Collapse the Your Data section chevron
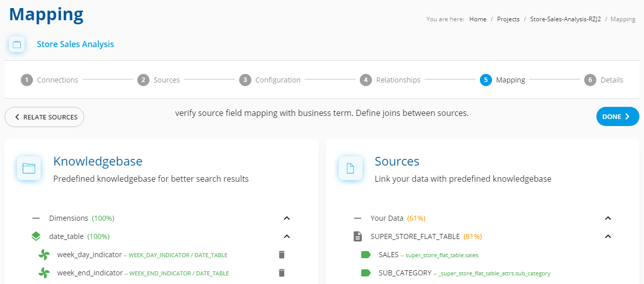The image size is (644, 284). (x=609, y=218)
